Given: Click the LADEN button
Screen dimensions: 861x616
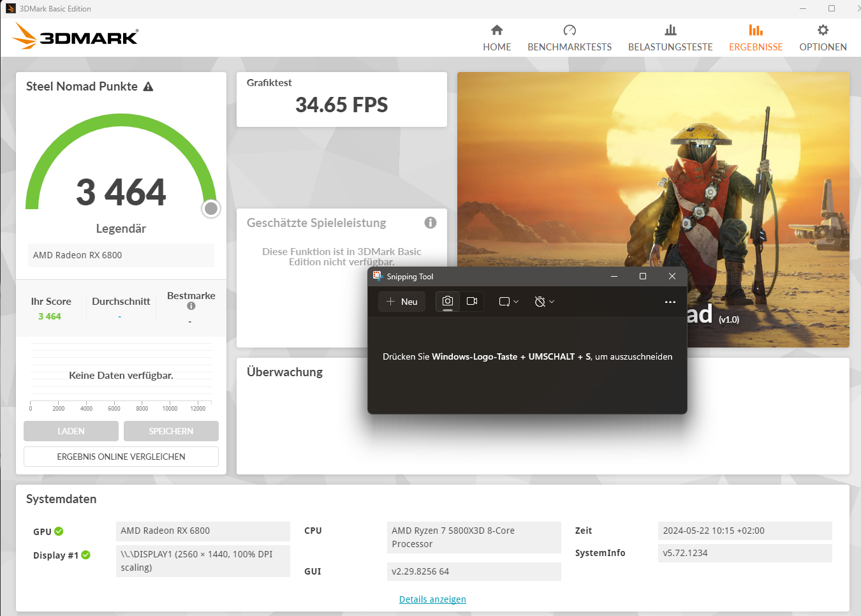Looking at the screenshot, I should [71, 431].
